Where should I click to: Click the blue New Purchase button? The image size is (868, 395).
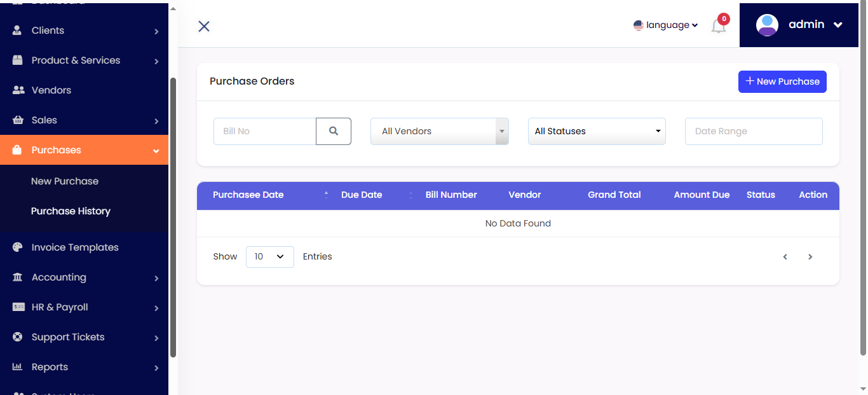pyautogui.click(x=782, y=81)
